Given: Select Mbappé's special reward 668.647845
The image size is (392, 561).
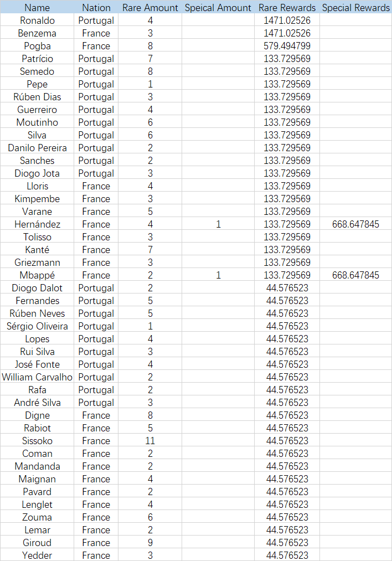Looking at the screenshot, I should coord(355,275).
